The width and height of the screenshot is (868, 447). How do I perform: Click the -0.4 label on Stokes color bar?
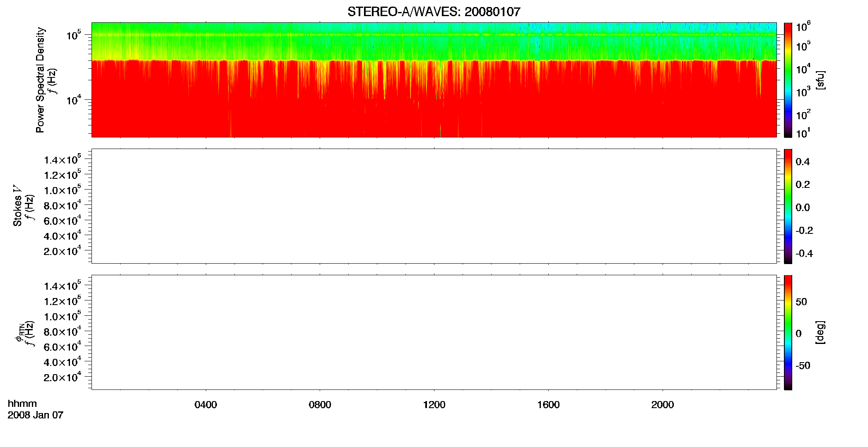point(804,254)
